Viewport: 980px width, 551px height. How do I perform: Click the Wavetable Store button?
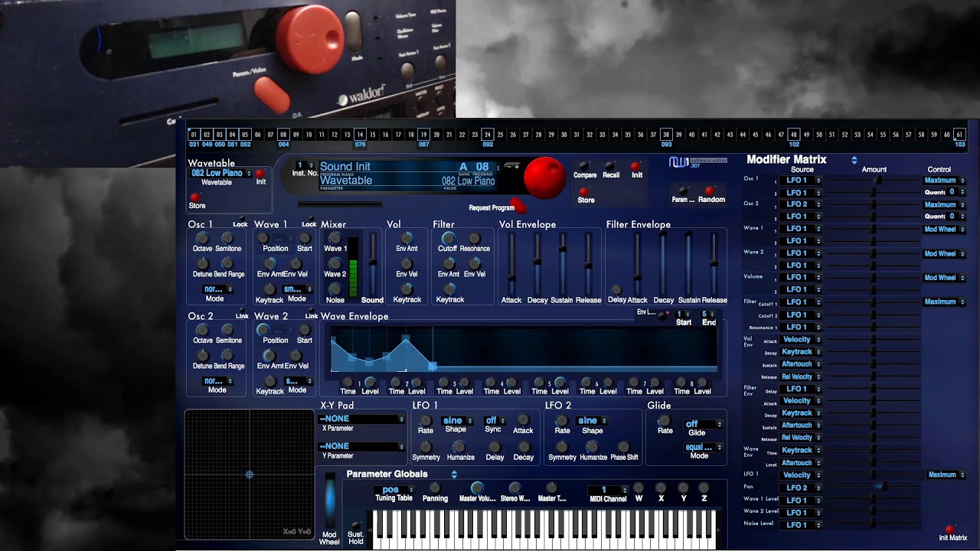[x=194, y=197]
